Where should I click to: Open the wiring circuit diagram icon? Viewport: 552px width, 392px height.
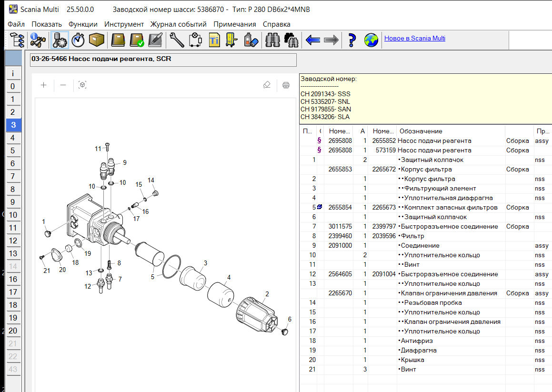pos(195,40)
